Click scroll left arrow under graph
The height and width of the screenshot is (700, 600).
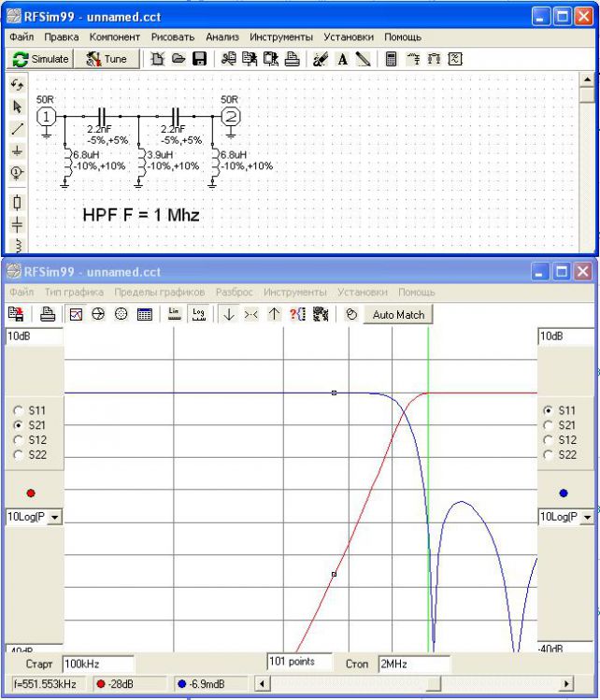tap(263, 683)
